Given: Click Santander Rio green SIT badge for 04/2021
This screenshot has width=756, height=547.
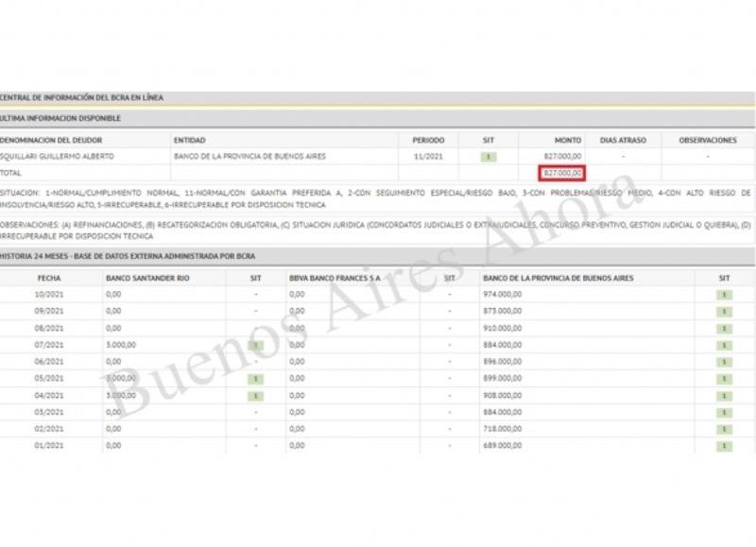Looking at the screenshot, I should pyautogui.click(x=255, y=395).
